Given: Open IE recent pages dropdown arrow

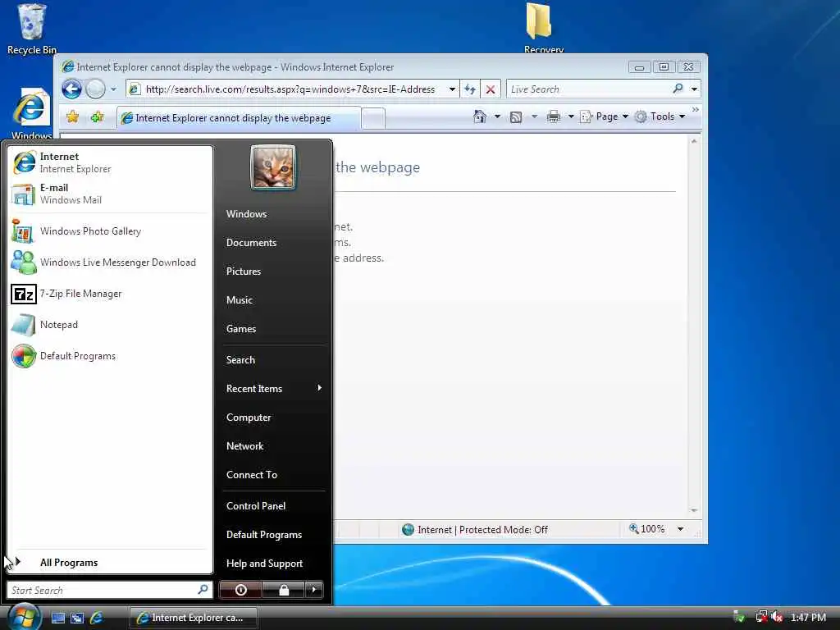Looking at the screenshot, I should [113, 89].
